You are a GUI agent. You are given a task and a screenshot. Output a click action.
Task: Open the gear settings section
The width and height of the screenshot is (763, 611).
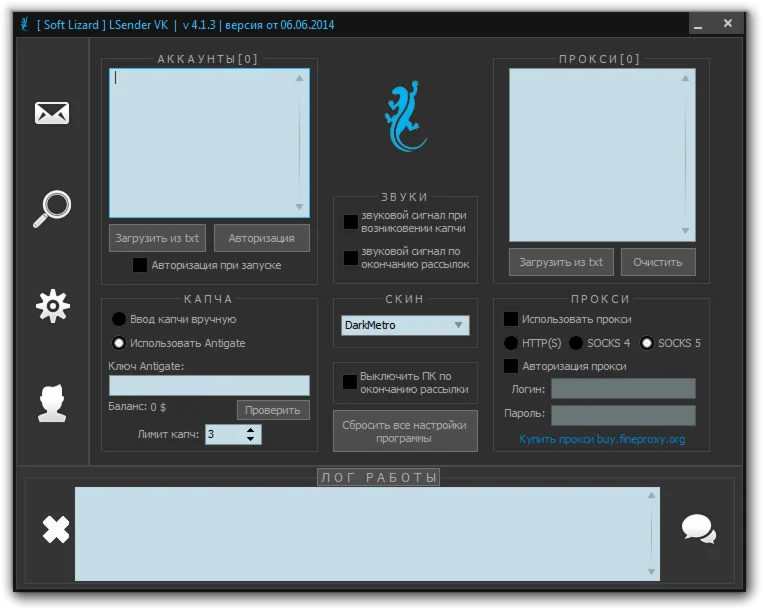coord(52,305)
